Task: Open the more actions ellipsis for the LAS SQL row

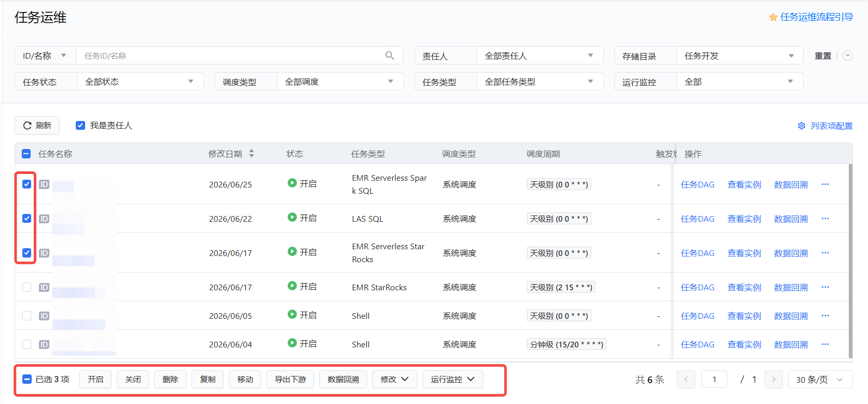Action: 825,219
